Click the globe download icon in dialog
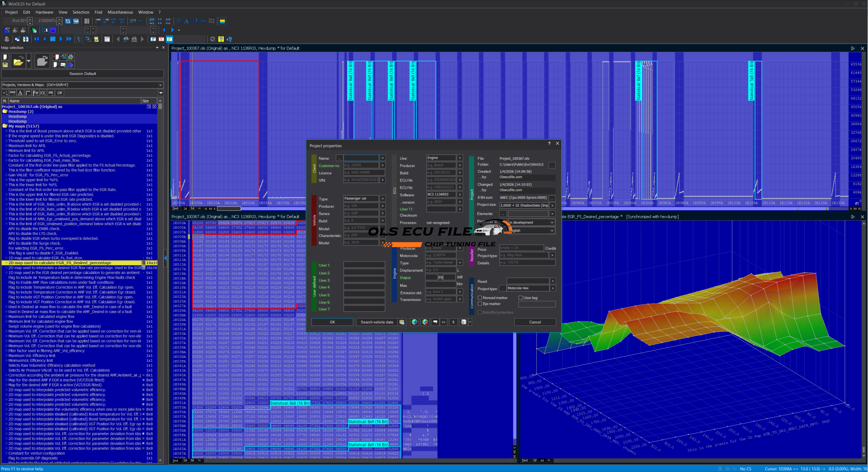The height and width of the screenshot is (472, 868). [414, 322]
